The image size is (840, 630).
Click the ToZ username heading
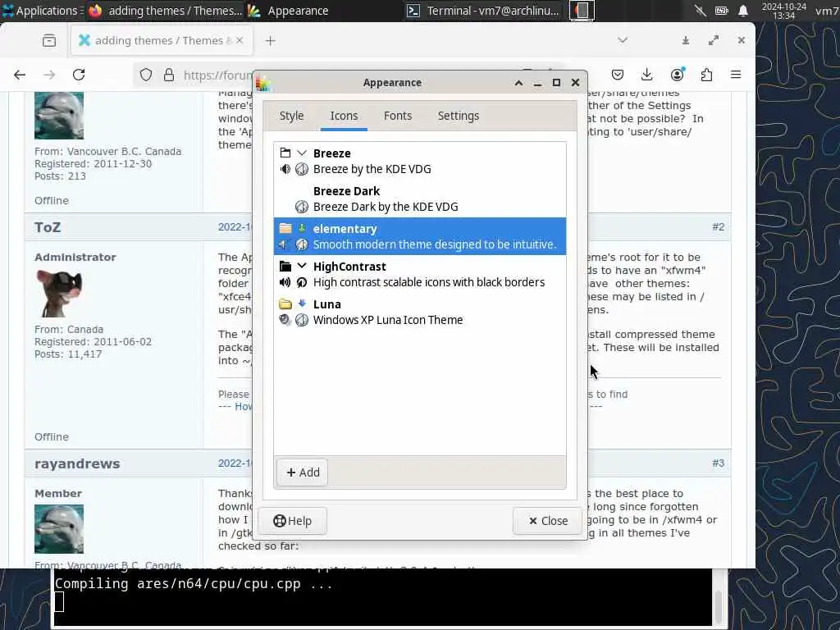[x=48, y=227]
